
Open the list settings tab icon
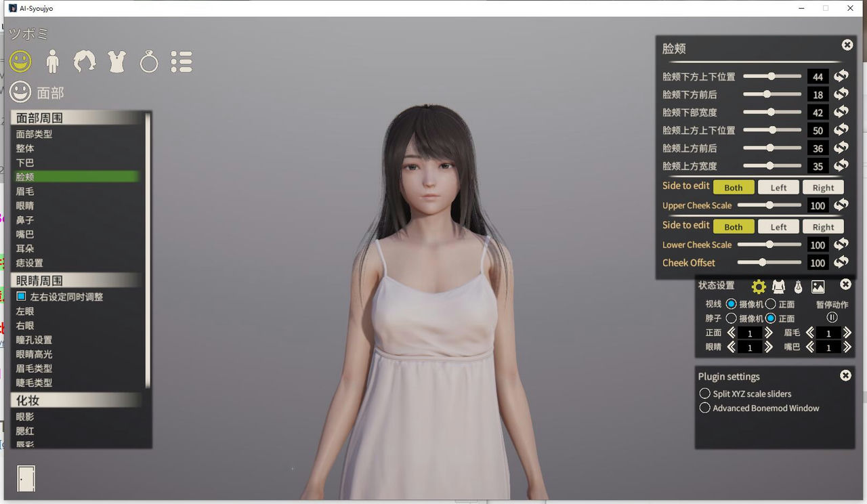[181, 61]
